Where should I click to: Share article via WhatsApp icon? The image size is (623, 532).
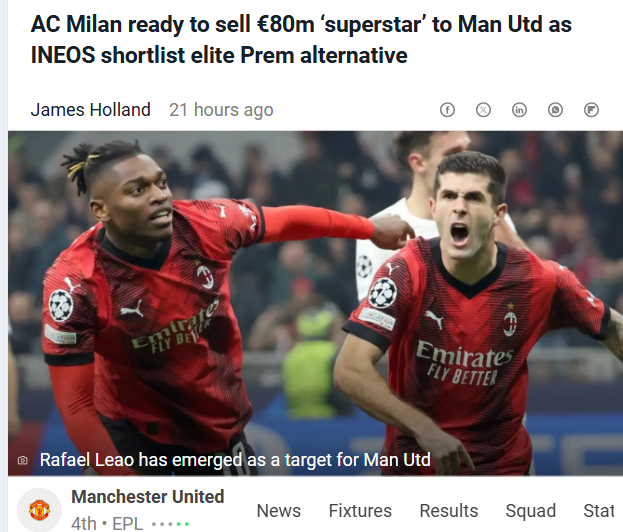[555, 110]
